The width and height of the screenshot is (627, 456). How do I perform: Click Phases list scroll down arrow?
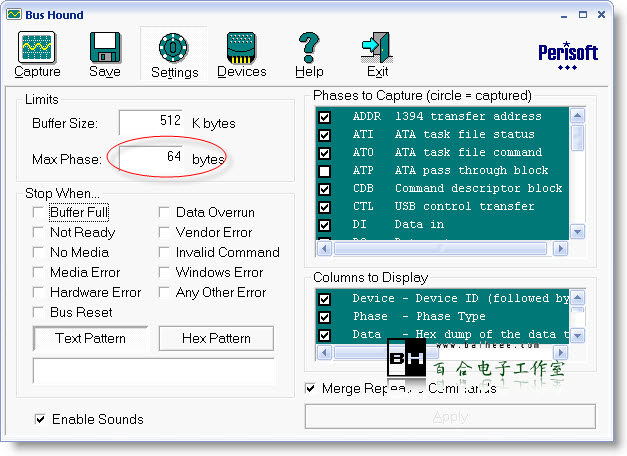point(577,231)
